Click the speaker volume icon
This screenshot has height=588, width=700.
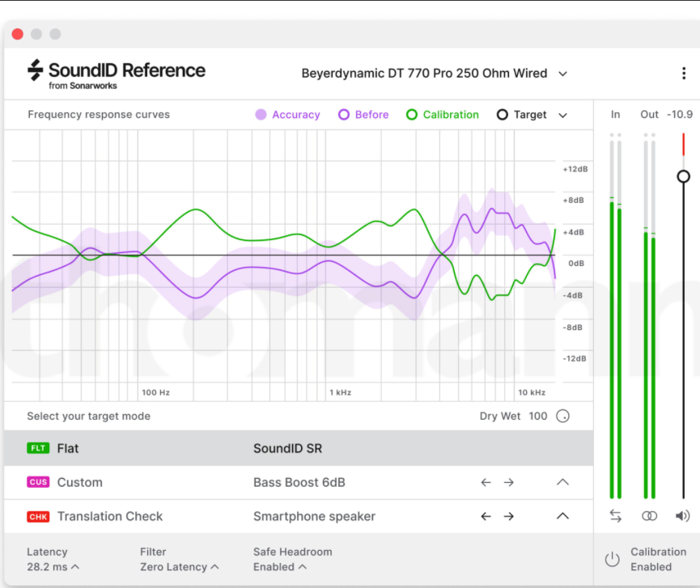click(682, 516)
